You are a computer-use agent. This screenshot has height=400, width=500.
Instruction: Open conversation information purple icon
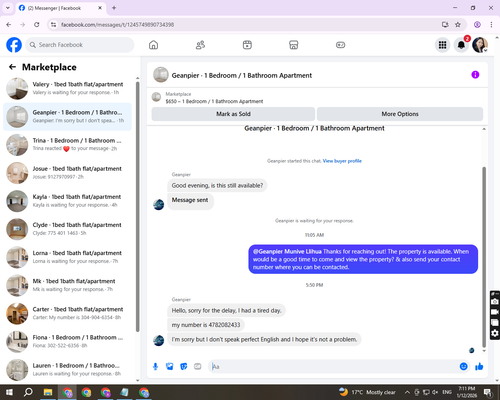475,75
